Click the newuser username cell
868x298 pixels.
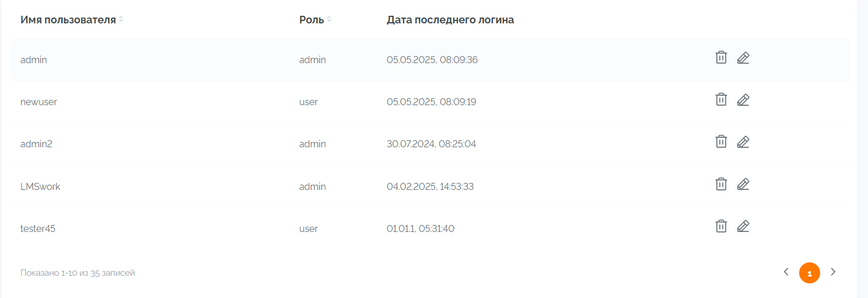click(38, 102)
